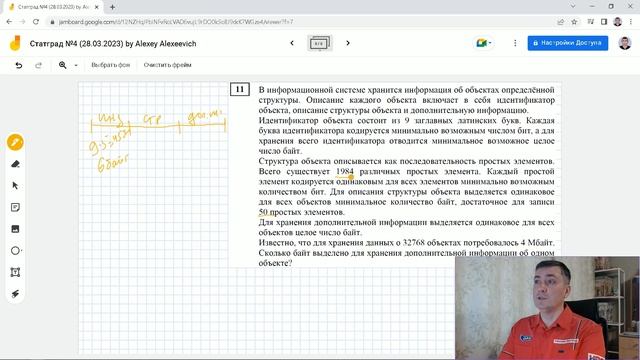
Task: Redo the last action
Action: pyautogui.click(x=38, y=65)
